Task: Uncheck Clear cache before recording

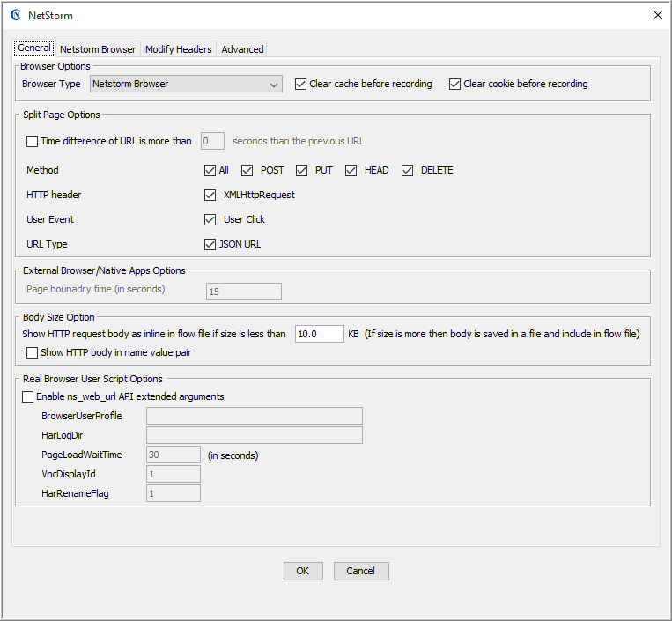Action: [301, 84]
